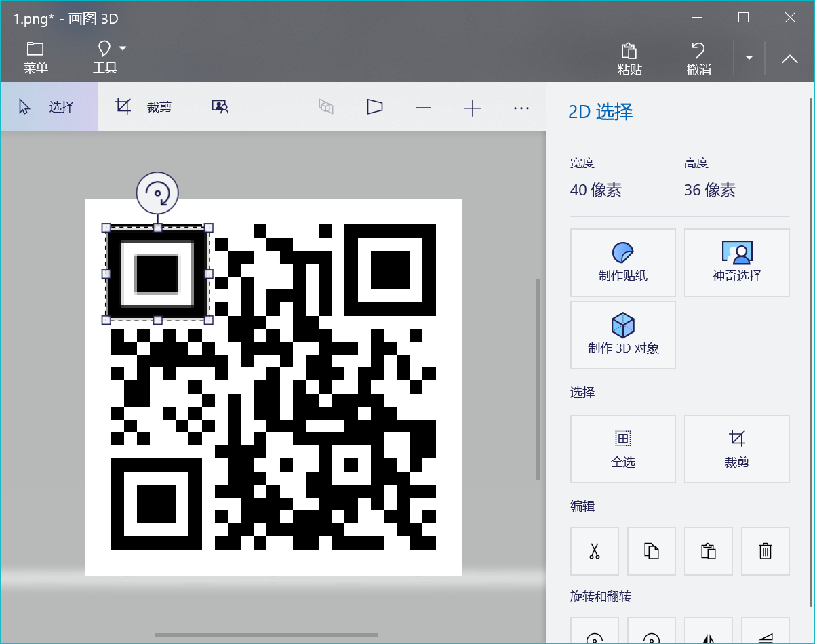Screen dimensions: 815x644
Task: Delete selection with the trash icon
Action: click(766, 551)
